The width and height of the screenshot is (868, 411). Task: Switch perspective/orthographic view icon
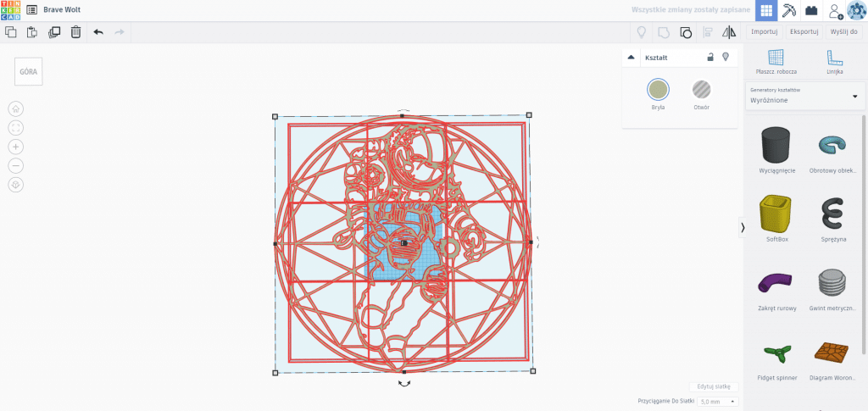(x=16, y=185)
